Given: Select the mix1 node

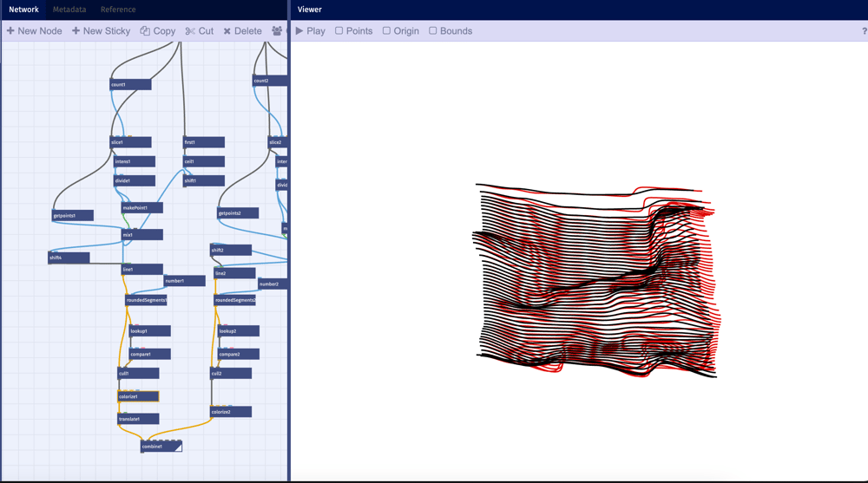Looking at the screenshot, I should click(142, 235).
